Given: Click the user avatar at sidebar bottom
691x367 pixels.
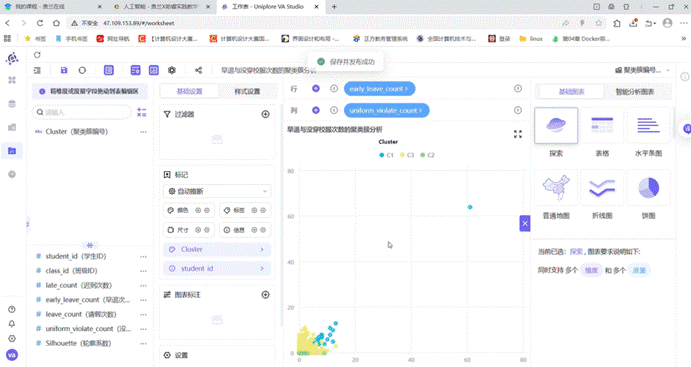Looking at the screenshot, I should click(x=12, y=355).
